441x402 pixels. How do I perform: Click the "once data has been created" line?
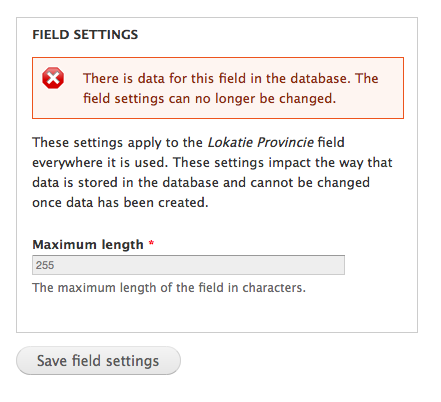pos(120,203)
